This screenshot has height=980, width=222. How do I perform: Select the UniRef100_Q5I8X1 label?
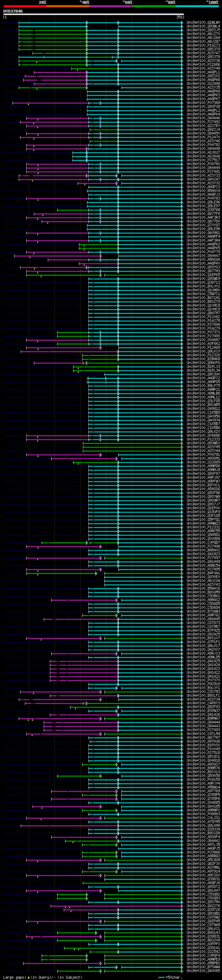tap(203, 757)
